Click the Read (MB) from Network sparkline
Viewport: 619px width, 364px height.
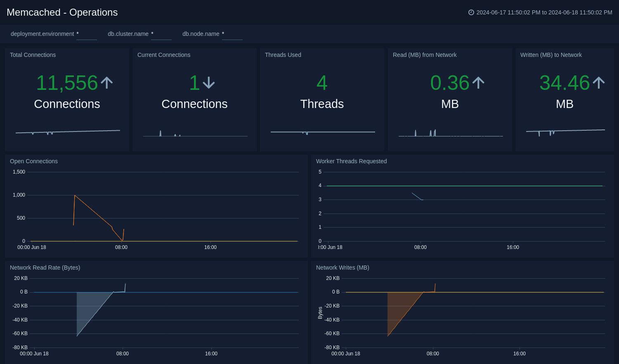click(451, 133)
